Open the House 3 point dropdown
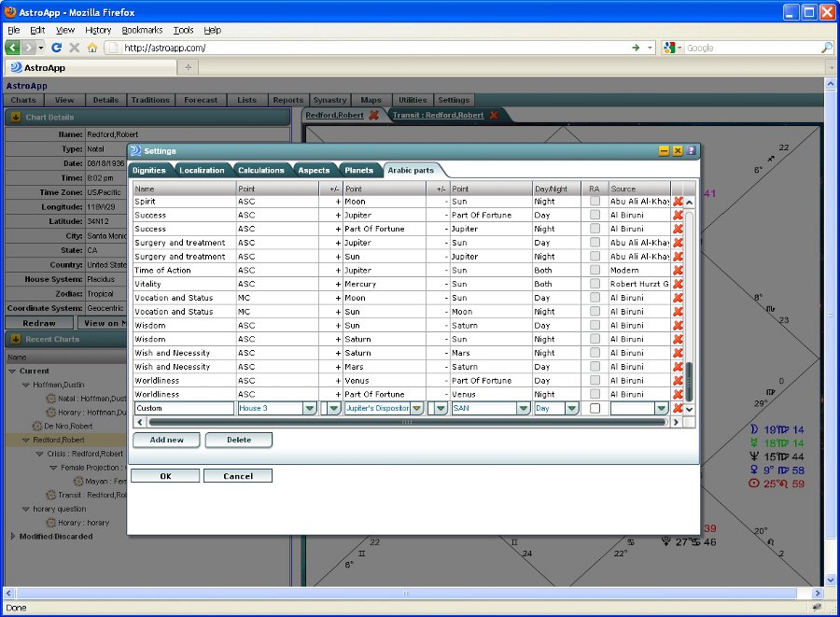The height and width of the screenshot is (617, 840). coord(309,409)
